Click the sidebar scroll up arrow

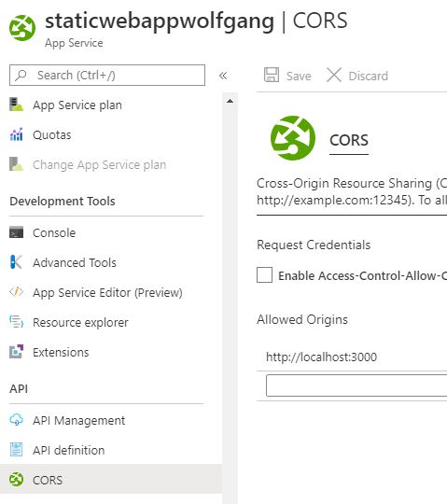click(x=230, y=101)
